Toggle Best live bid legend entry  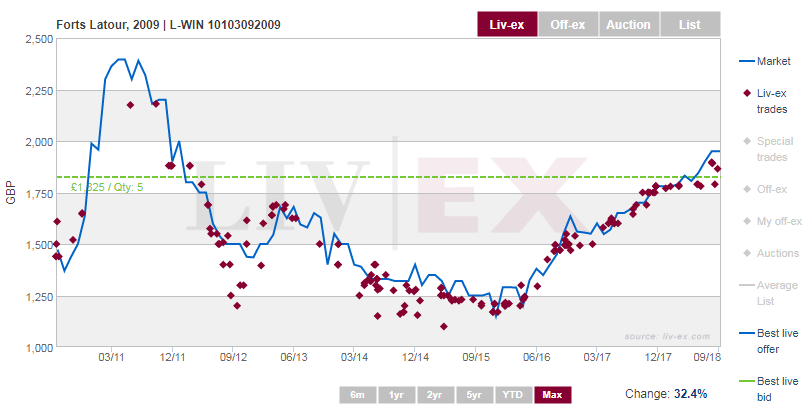tap(769, 389)
